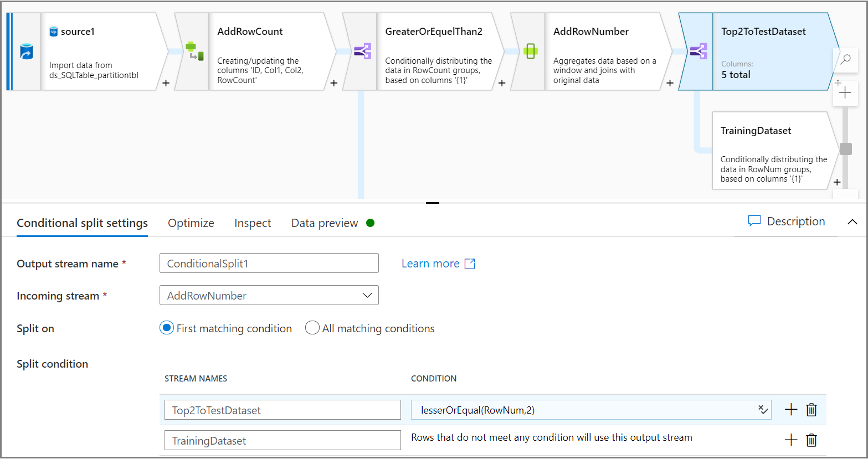Screen dimensions: 868x459
Task: Click the Top2ToTestDataset split icon
Action: click(x=698, y=51)
